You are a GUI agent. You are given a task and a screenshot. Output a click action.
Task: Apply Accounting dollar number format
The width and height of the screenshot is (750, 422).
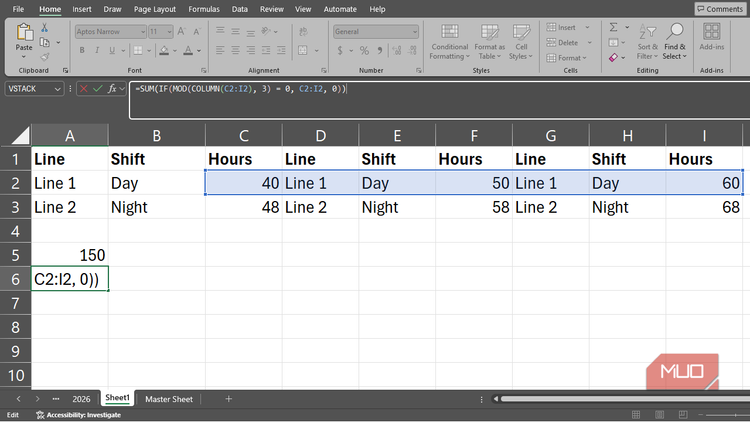[x=340, y=50]
